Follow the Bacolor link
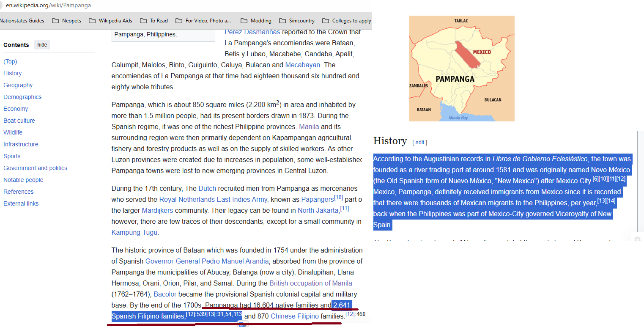This screenshot has height=327, width=644. pos(165,294)
